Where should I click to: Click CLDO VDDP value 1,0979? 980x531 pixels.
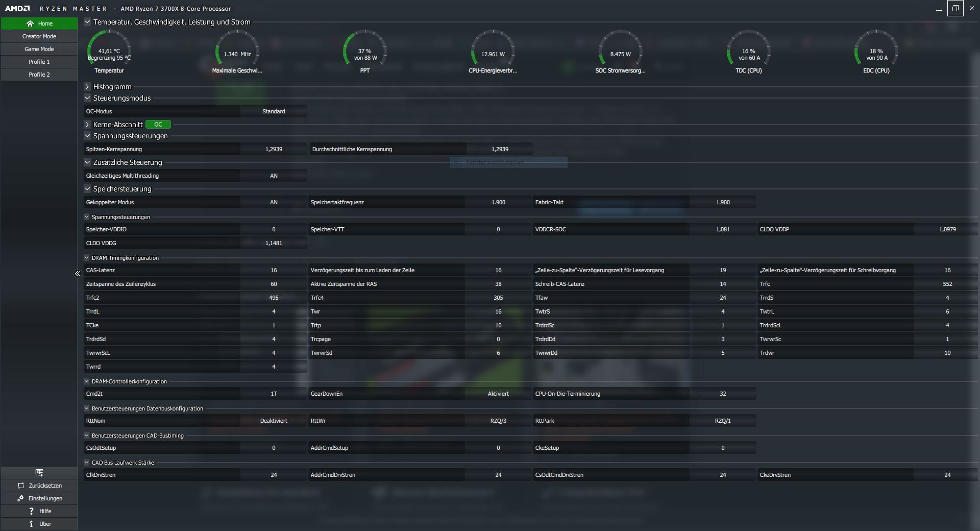click(x=947, y=229)
